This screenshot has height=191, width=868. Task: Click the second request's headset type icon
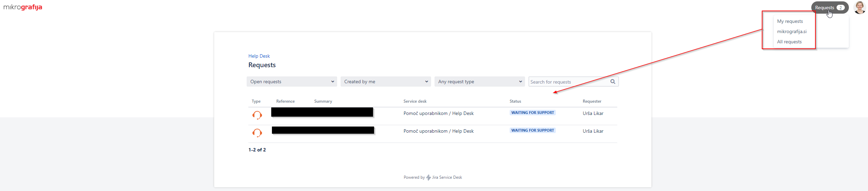[x=257, y=133]
